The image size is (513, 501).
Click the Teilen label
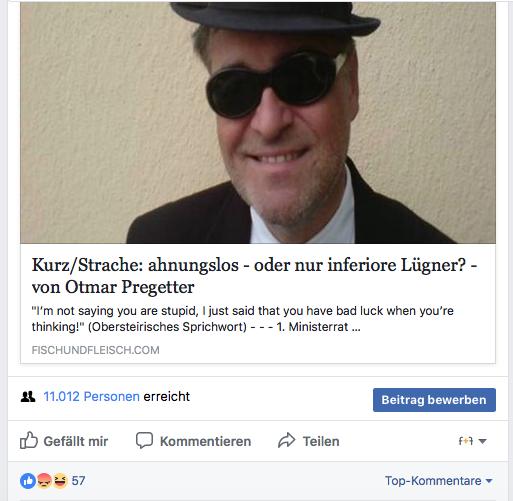point(321,441)
